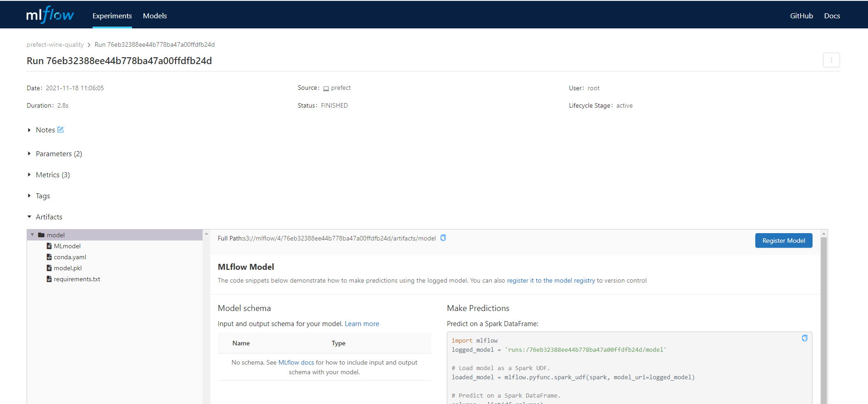Click the 'Make Predictions' heading
Image resolution: width=868 pixels, height=404 pixels.
(x=478, y=308)
